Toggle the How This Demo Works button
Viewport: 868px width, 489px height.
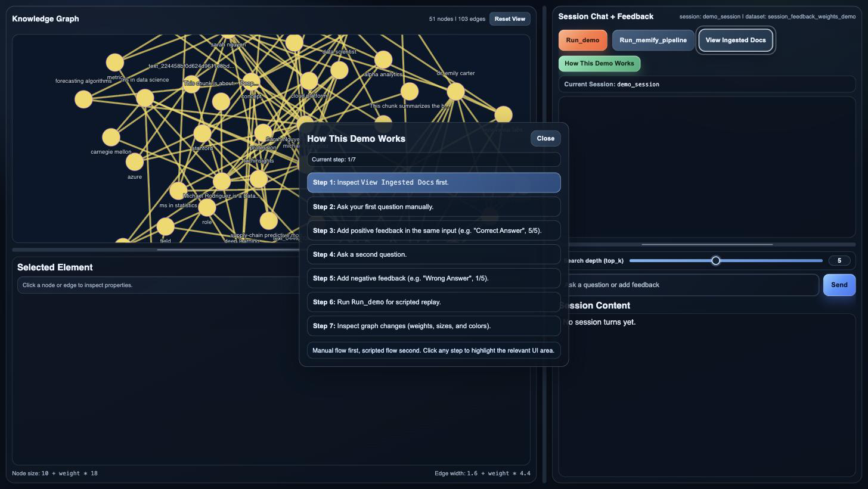click(599, 63)
